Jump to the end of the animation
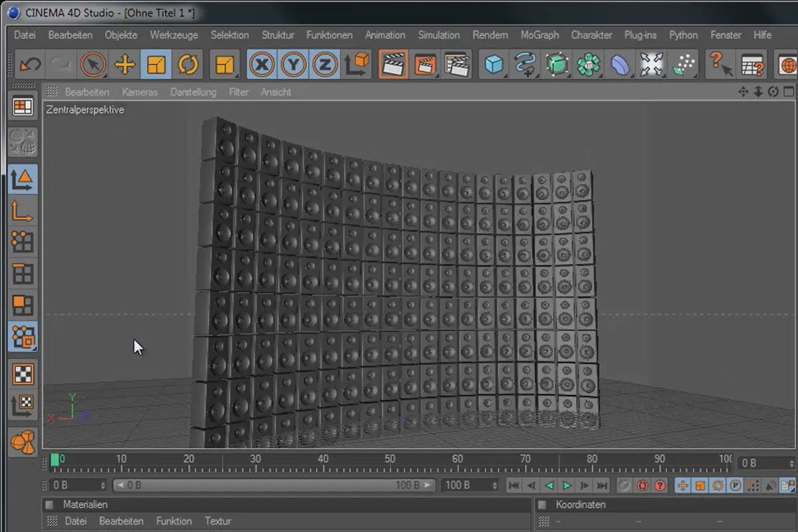 click(x=602, y=485)
